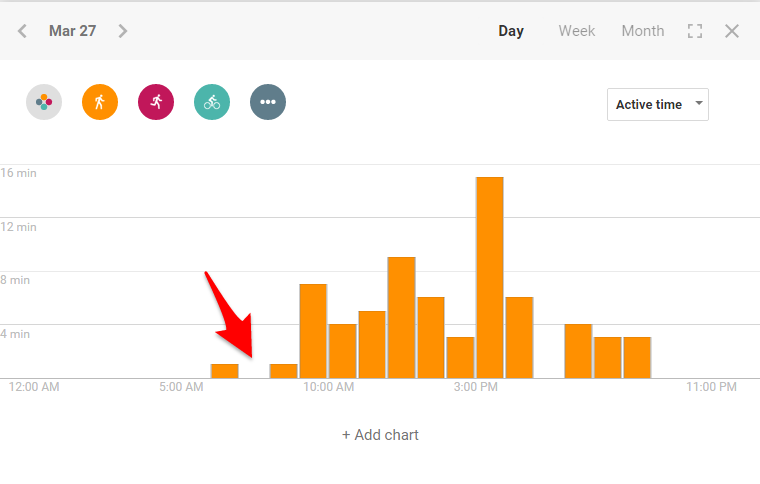
Task: Click the small bar near 6 AM
Action: click(225, 371)
